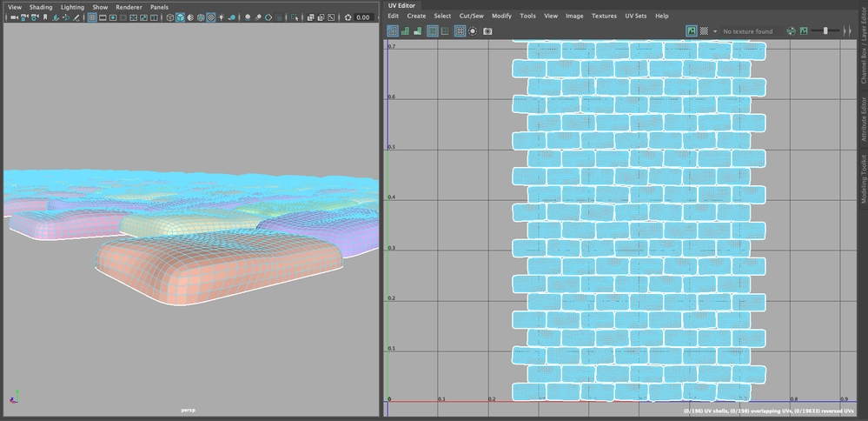Image resolution: width=868 pixels, height=421 pixels.
Task: Click the select camera icon in viewport toolbar
Action: (x=14, y=17)
